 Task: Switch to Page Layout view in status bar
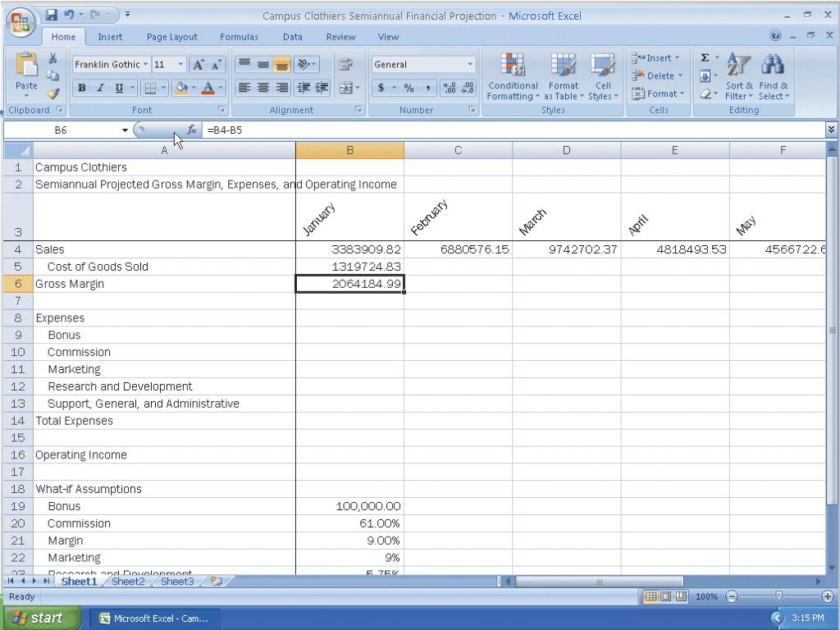tap(665, 597)
